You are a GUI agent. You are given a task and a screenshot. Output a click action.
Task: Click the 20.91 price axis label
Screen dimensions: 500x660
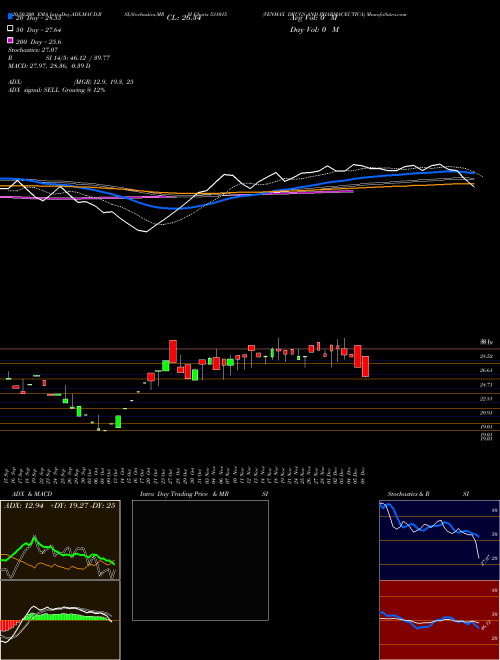[486, 413]
